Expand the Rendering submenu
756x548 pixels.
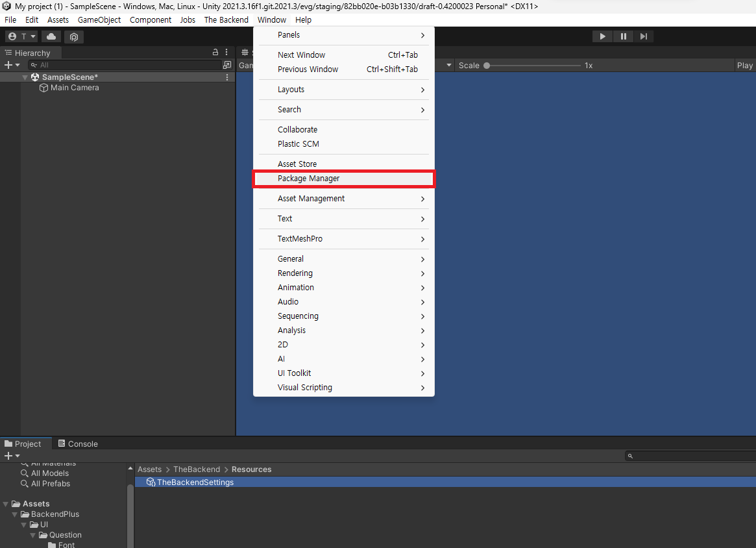pos(344,273)
